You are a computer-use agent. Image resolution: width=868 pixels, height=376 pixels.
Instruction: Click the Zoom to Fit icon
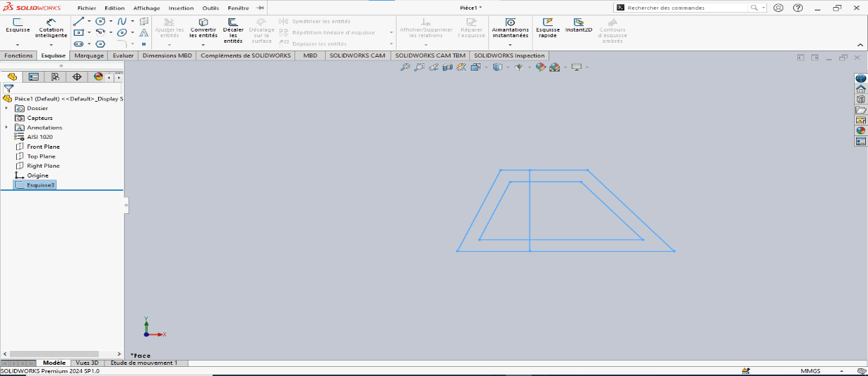coord(405,67)
